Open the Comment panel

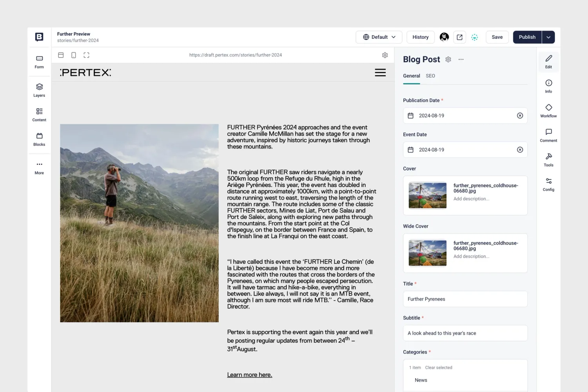tap(548, 135)
